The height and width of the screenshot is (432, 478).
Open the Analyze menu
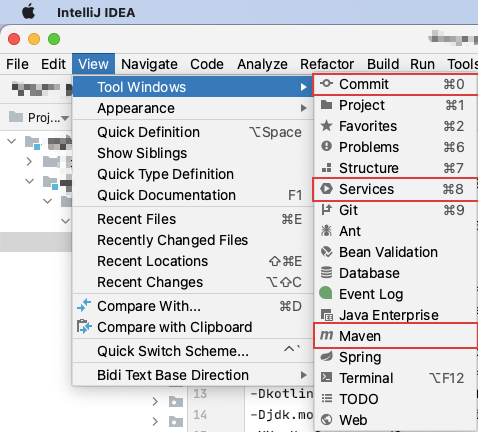[x=262, y=64]
